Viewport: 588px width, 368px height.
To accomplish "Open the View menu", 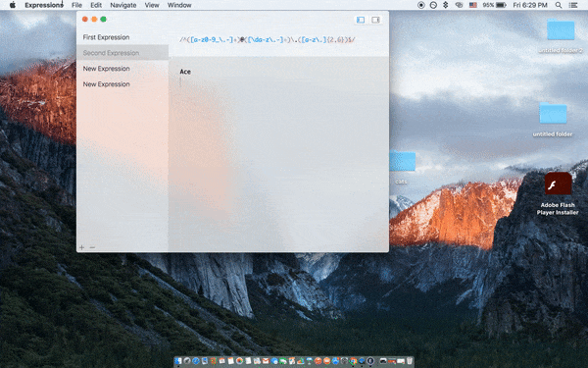I will point(152,5).
